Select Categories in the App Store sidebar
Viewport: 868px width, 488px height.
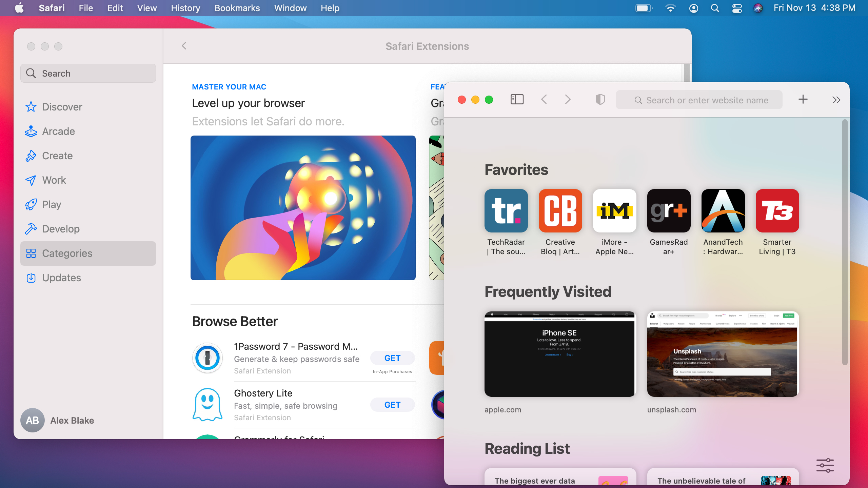coord(88,253)
